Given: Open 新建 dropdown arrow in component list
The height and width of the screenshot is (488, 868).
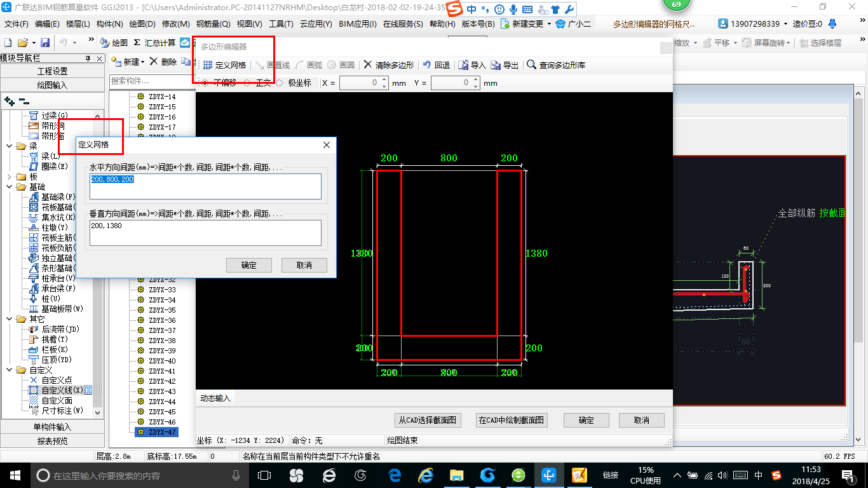Looking at the screenshot, I should point(143,62).
